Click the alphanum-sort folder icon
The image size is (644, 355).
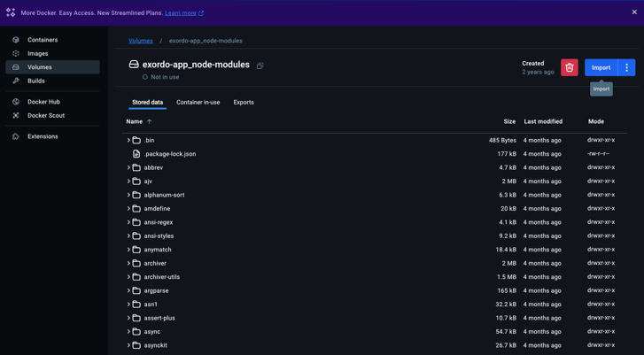pyautogui.click(x=136, y=195)
